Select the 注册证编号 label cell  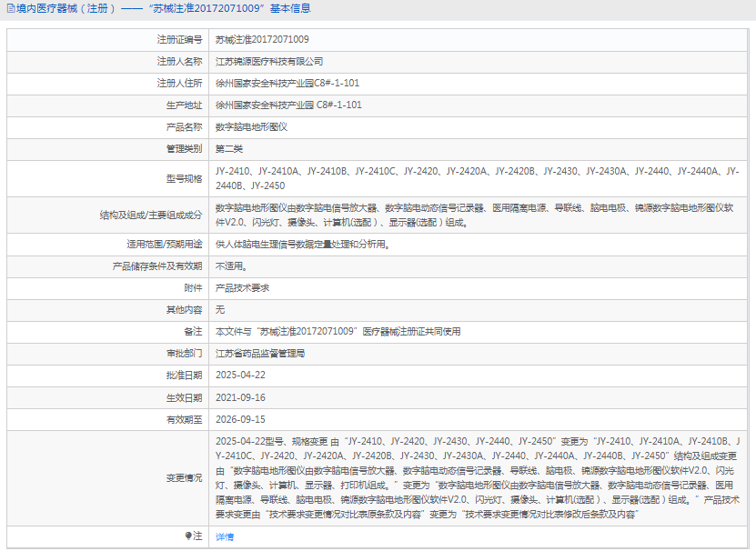[108, 39]
